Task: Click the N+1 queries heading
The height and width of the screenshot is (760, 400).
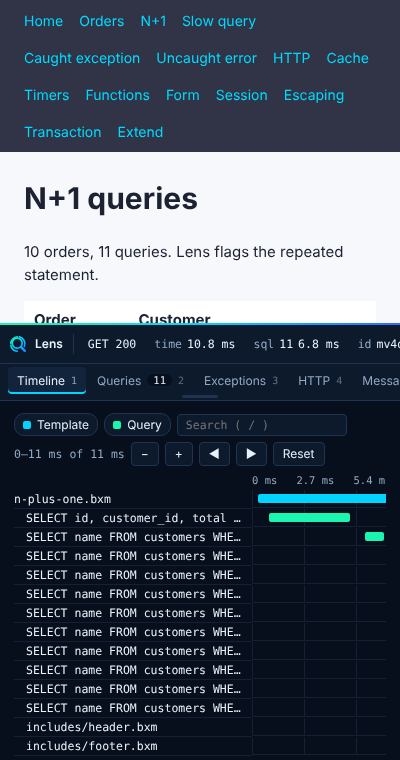Action: coord(111,199)
